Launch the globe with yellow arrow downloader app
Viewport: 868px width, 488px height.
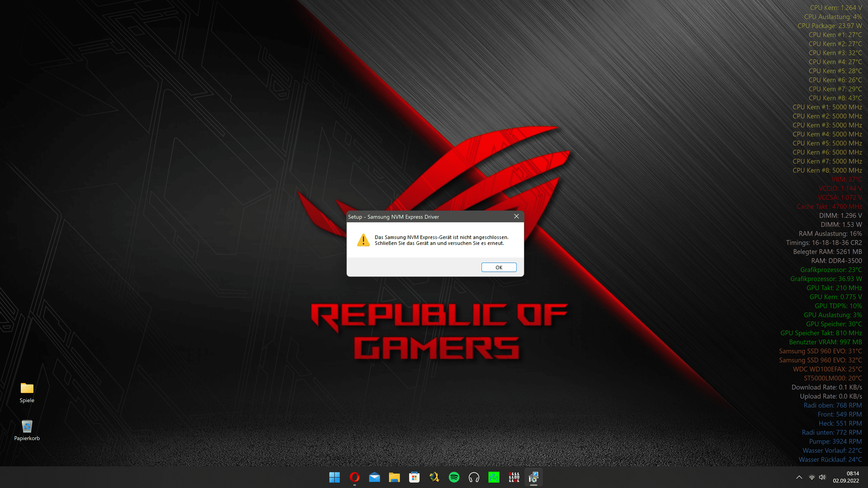[x=434, y=477]
